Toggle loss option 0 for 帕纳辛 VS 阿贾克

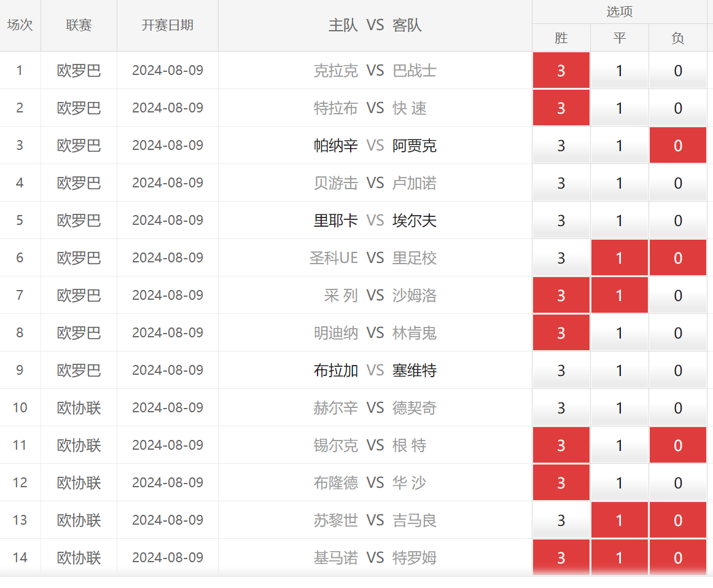(x=677, y=145)
